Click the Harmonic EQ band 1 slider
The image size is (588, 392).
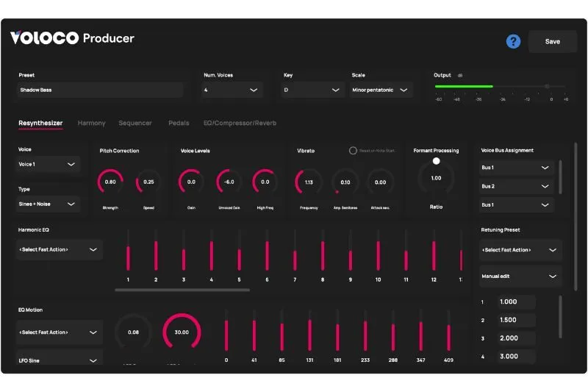[128, 254]
